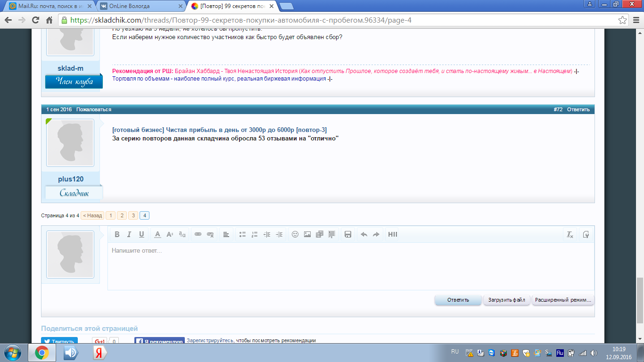Go to the browser home page
This screenshot has width=644, height=362.
click(49, 20)
